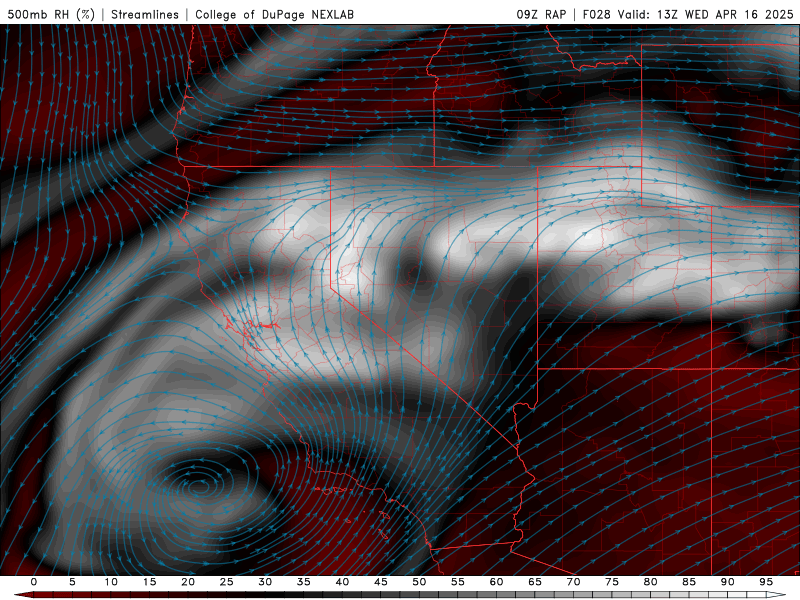
Task: Select the colorbar label "95"
Action: point(766,582)
